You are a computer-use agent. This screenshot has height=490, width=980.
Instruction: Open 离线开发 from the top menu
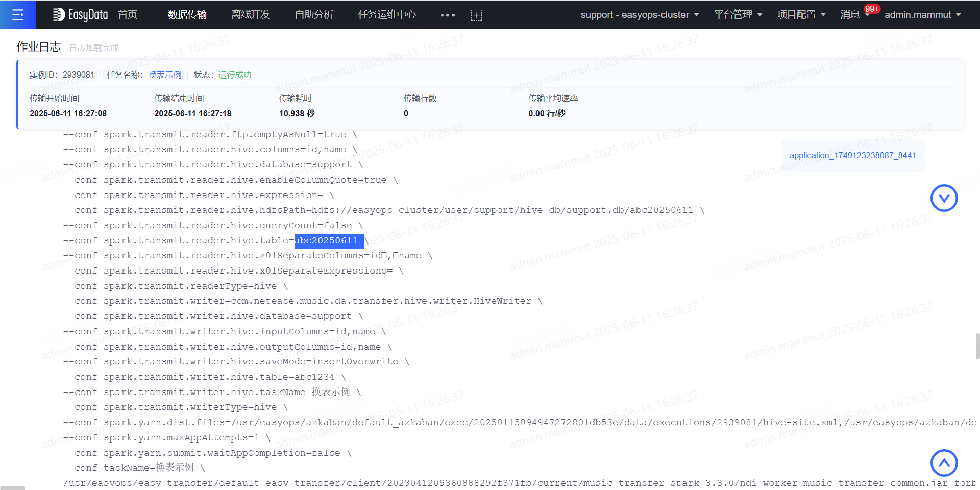tap(250, 15)
